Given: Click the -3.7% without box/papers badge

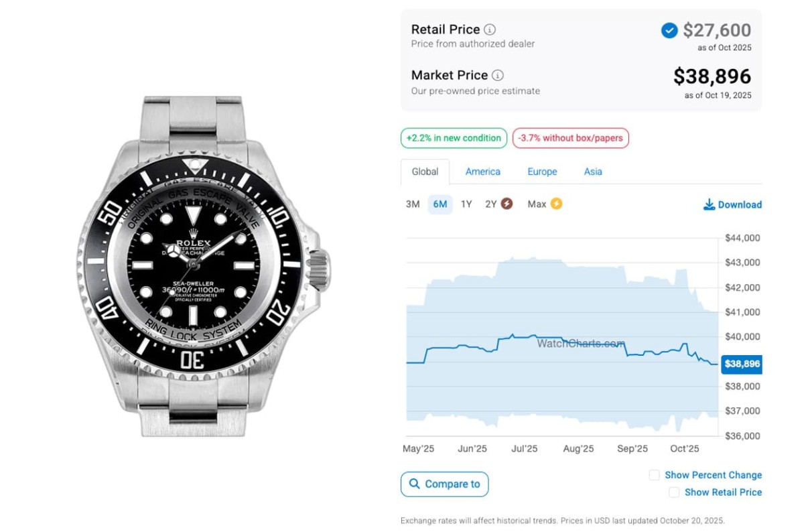Looking at the screenshot, I should tap(570, 138).
